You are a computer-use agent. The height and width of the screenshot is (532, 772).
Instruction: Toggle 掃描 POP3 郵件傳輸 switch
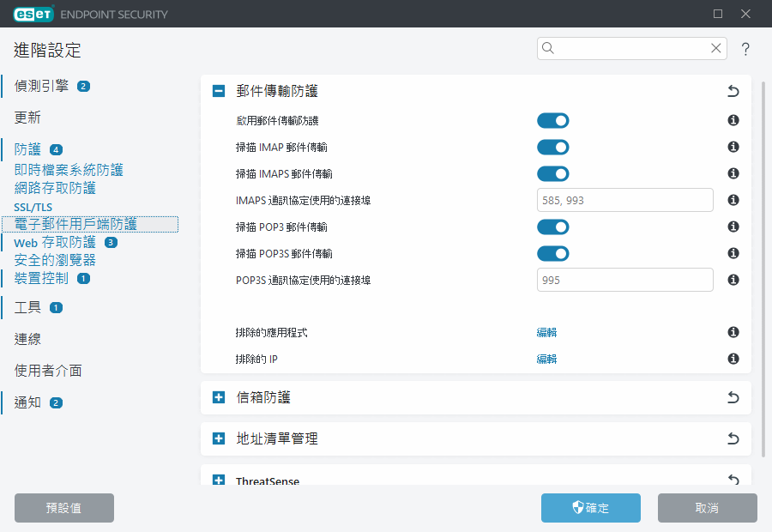point(553,227)
